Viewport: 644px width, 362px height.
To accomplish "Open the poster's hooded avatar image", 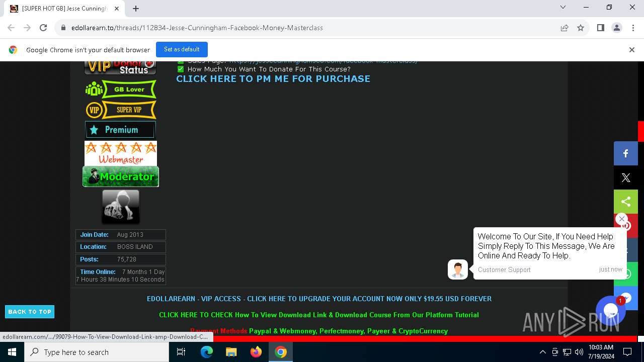I will (121, 207).
